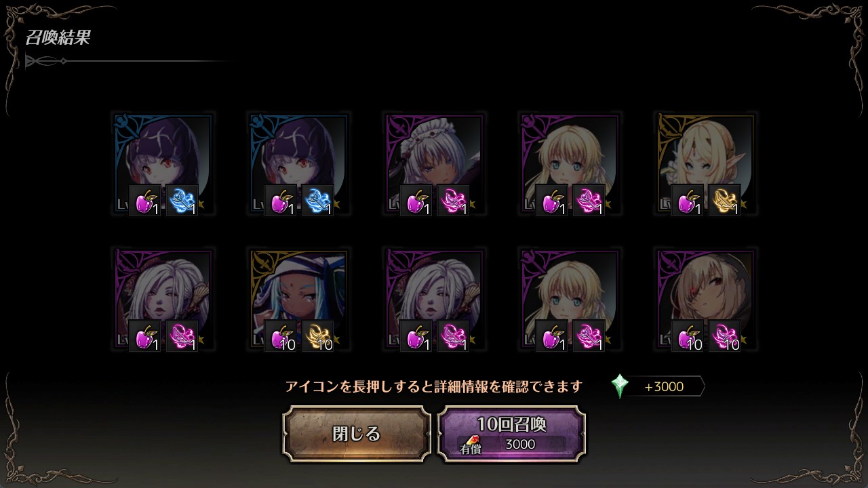Select the gold-framed elf character portrait
Viewport: 868px width, 488px height.
706,164
